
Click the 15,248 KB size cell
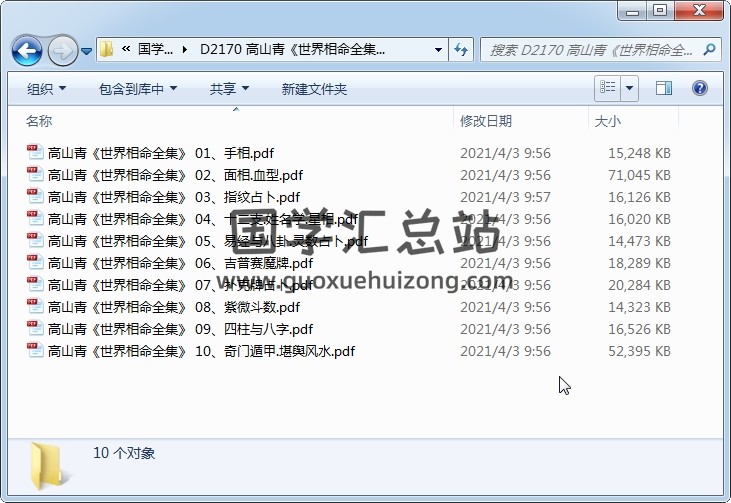[639, 153]
